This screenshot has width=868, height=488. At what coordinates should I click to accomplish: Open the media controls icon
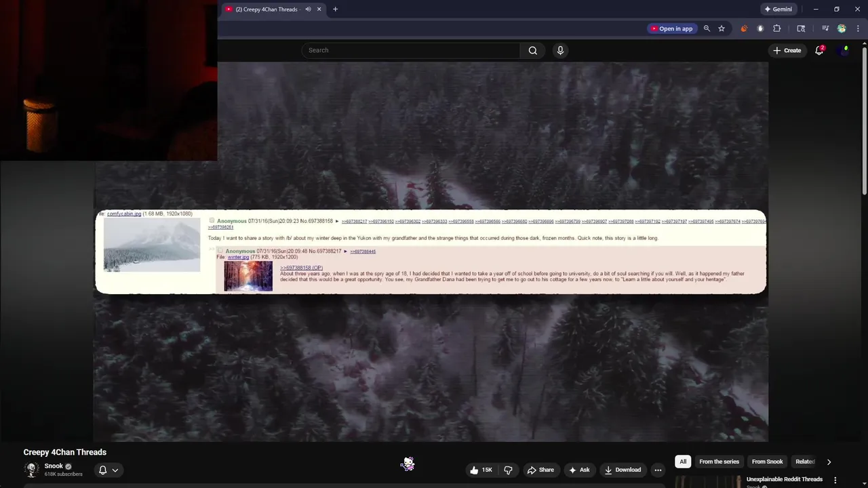(825, 28)
